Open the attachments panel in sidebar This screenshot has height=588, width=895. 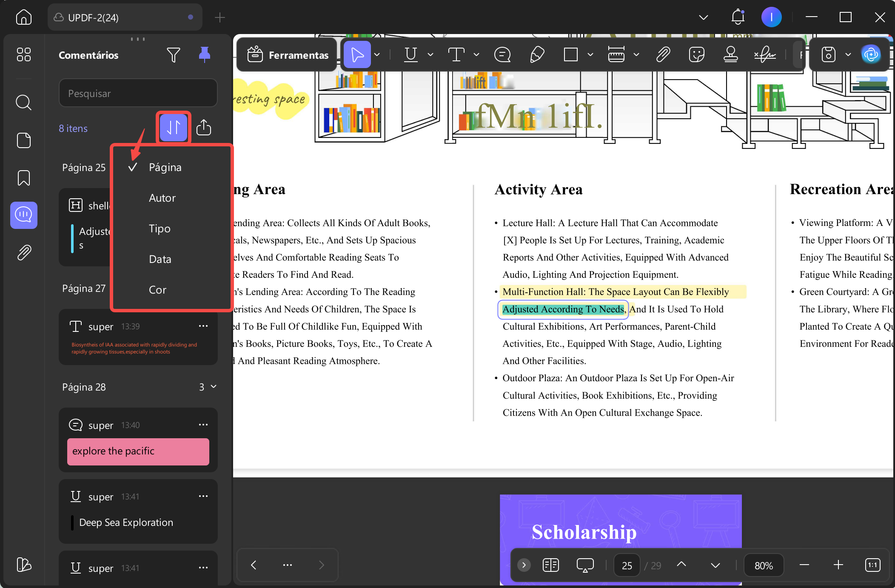(24, 253)
